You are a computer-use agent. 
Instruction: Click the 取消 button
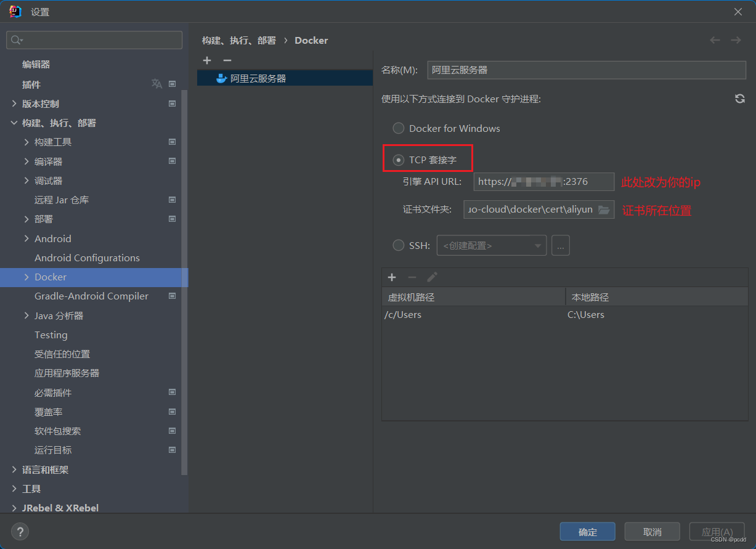click(652, 532)
